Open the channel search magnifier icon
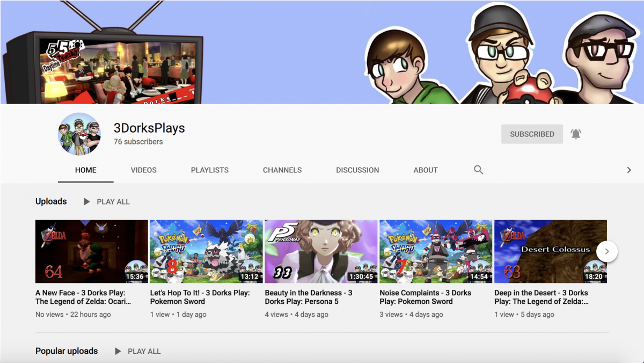644x363 pixels. click(x=478, y=170)
